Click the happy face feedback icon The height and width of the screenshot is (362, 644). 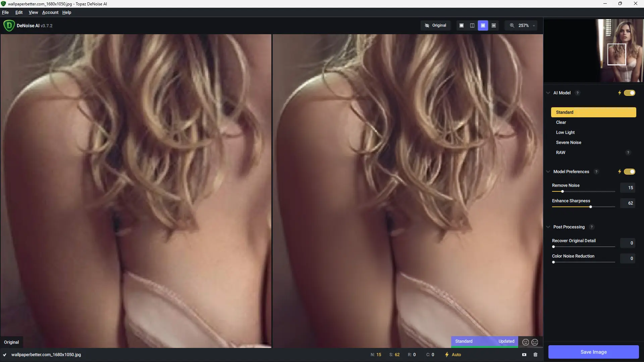tap(526, 342)
